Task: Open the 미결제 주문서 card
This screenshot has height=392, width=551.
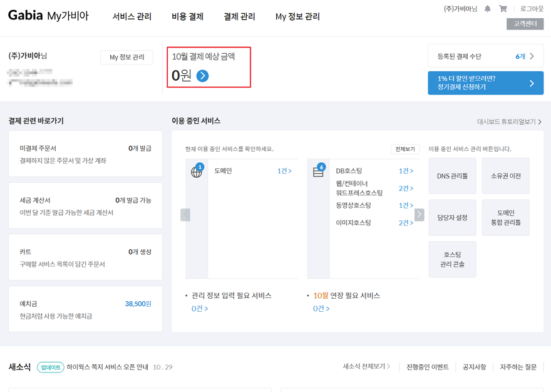Action: click(x=85, y=153)
